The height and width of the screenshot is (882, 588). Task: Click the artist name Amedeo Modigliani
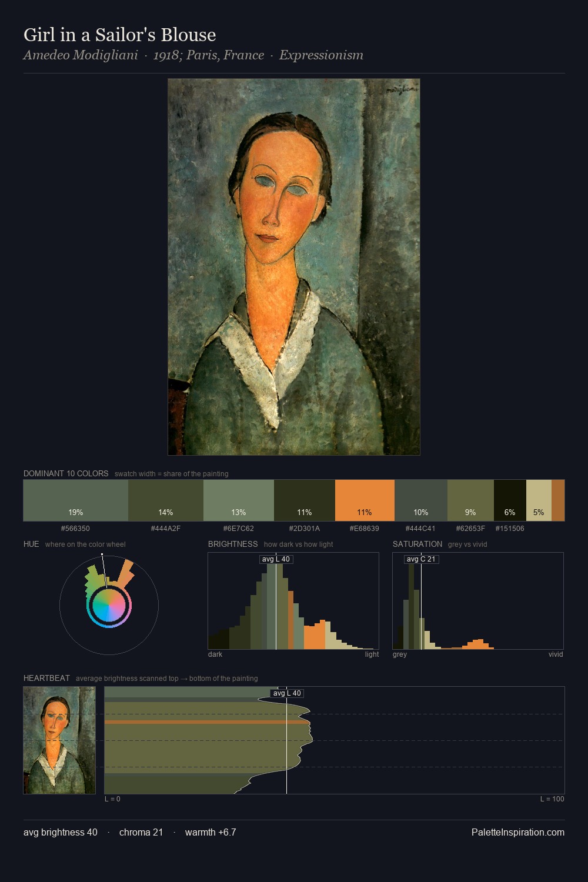[x=81, y=55]
